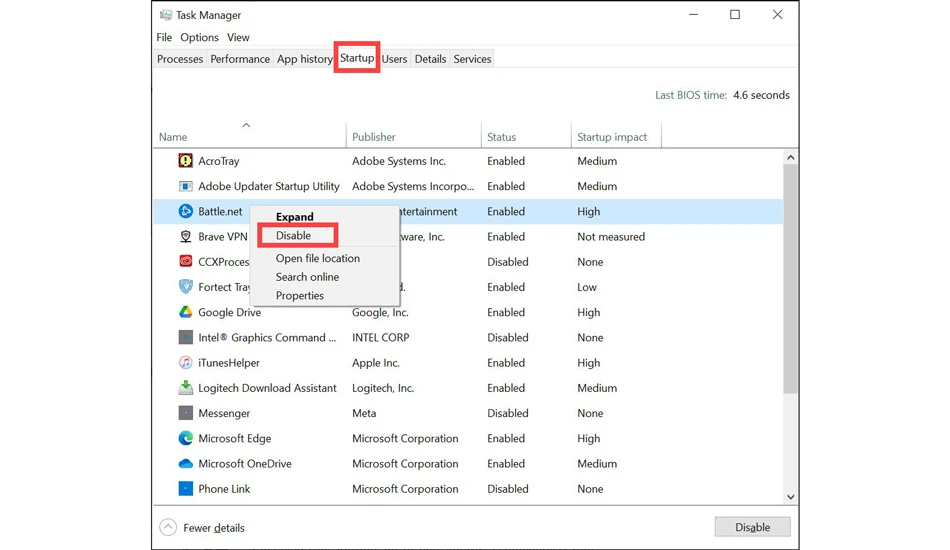Screen dimensions: 950x550
Task: Click the Google Drive icon
Action: click(x=185, y=312)
